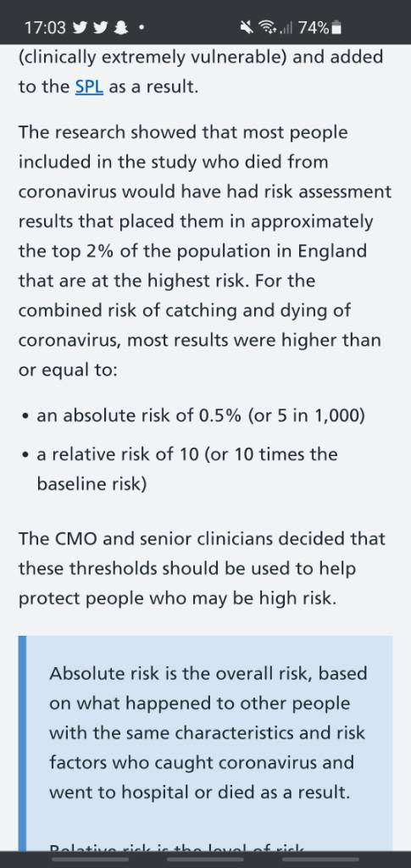
Task: Select the relative risk of 10 bullet
Action: [187, 469]
